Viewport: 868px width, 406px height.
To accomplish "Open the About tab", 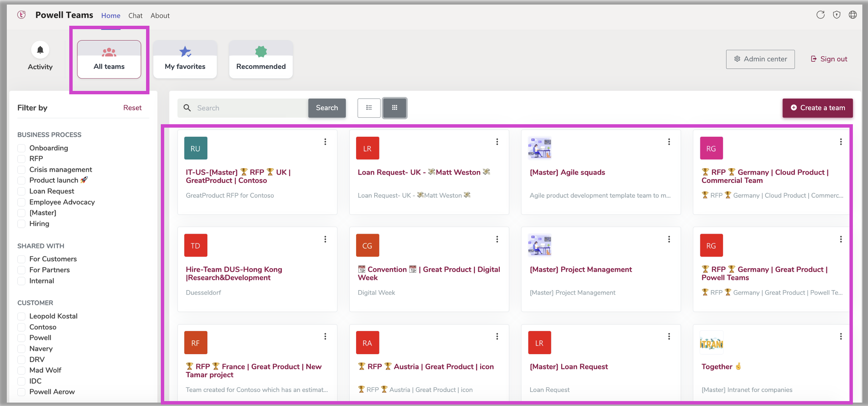I will (160, 16).
